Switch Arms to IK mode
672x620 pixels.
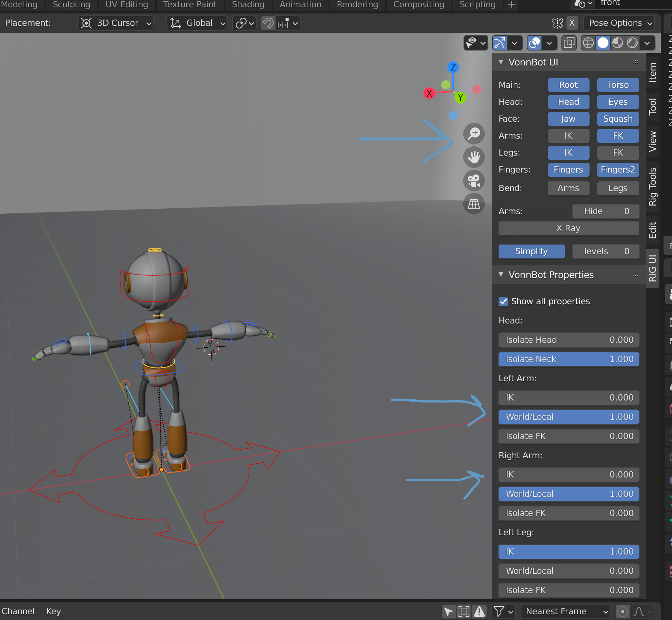click(568, 136)
